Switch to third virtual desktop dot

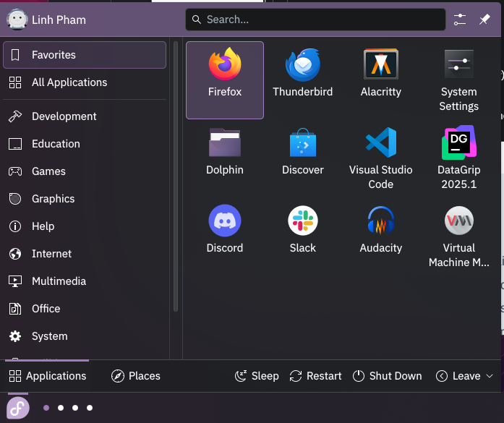point(75,408)
